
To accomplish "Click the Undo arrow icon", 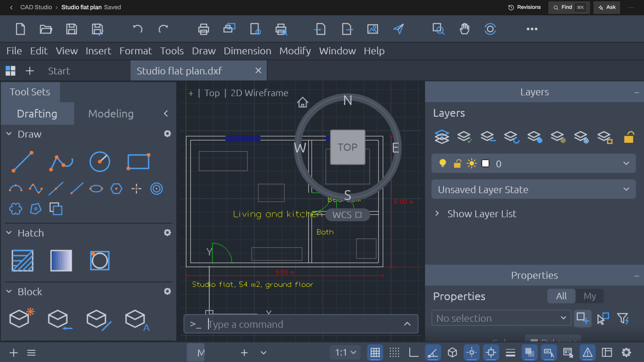I will point(137,29).
